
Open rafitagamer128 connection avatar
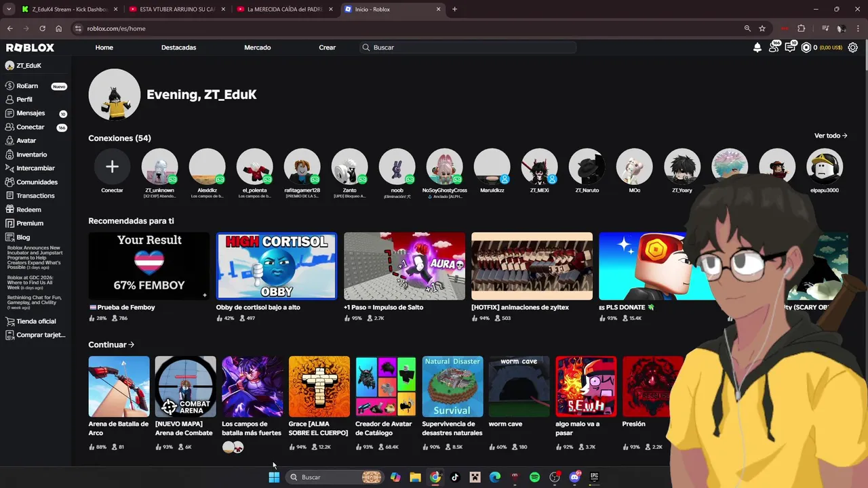click(302, 167)
